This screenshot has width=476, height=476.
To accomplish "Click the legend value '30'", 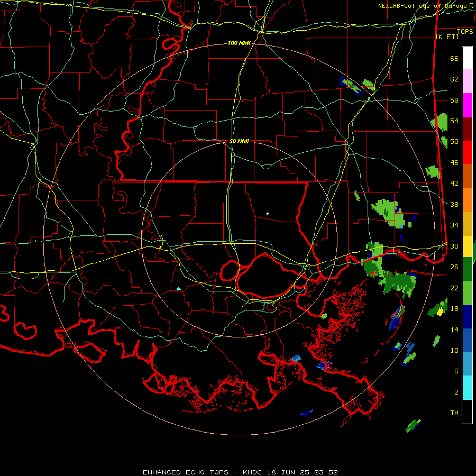I will [x=454, y=246].
